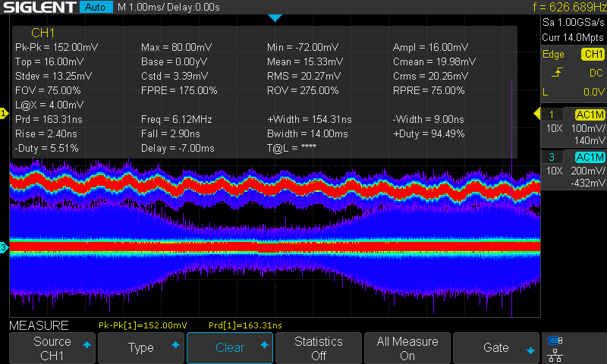This screenshot has height=364, width=607.
Task: Click the Top = 16.00mV measurement
Action: [x=49, y=62]
